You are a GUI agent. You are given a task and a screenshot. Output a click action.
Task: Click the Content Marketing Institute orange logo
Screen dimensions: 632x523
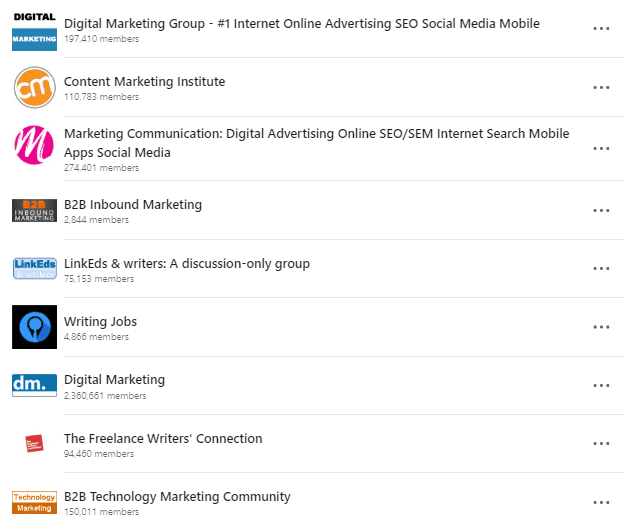tap(34, 87)
